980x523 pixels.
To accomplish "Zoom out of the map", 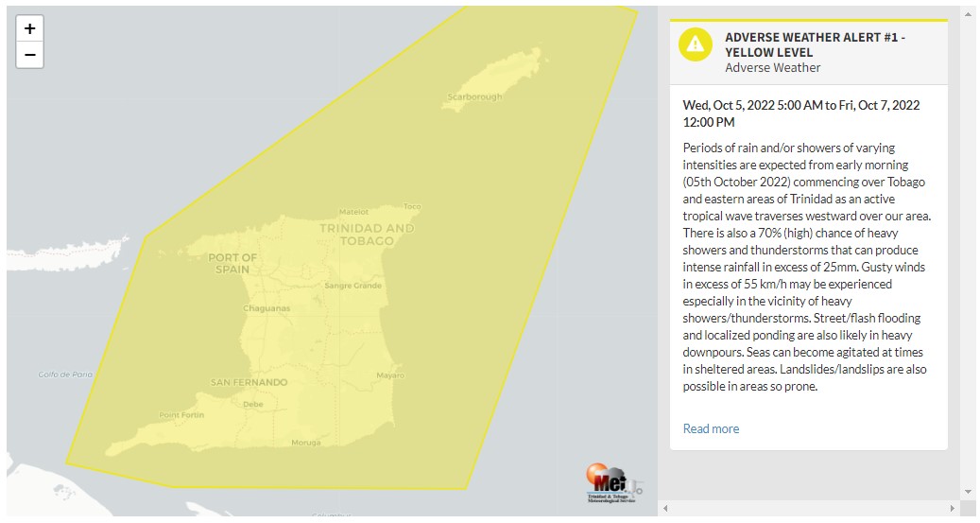I will pos(29,55).
